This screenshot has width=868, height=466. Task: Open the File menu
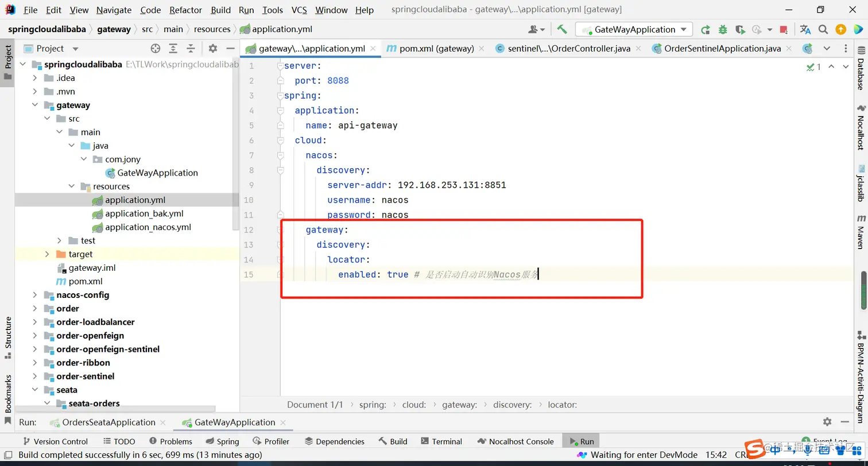pyautogui.click(x=30, y=10)
